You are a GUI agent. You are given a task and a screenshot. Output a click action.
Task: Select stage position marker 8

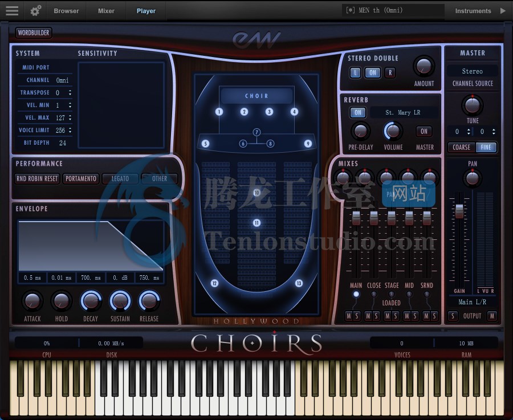coord(270,144)
